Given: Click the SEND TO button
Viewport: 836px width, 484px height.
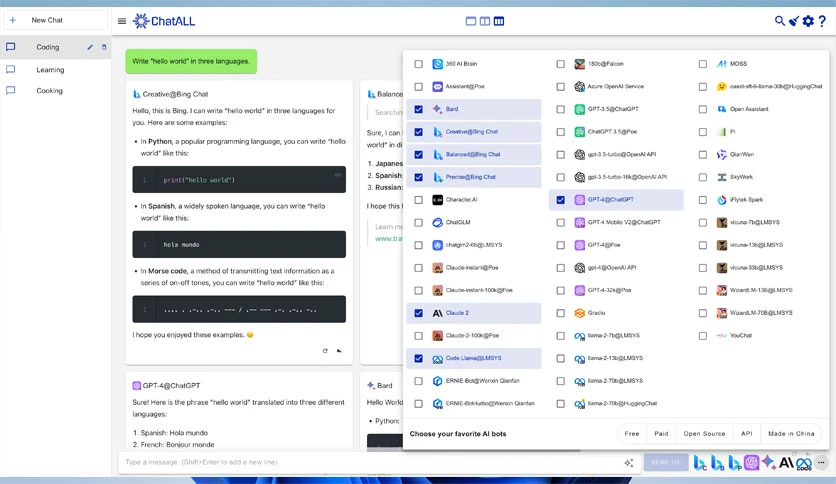Looking at the screenshot, I should (x=665, y=462).
